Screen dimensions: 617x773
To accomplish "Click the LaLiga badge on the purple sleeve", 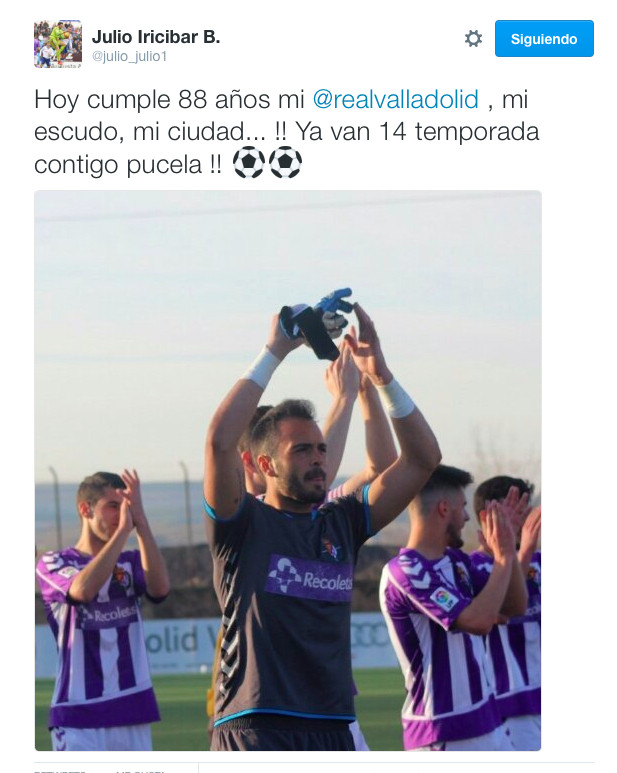I will [x=445, y=599].
